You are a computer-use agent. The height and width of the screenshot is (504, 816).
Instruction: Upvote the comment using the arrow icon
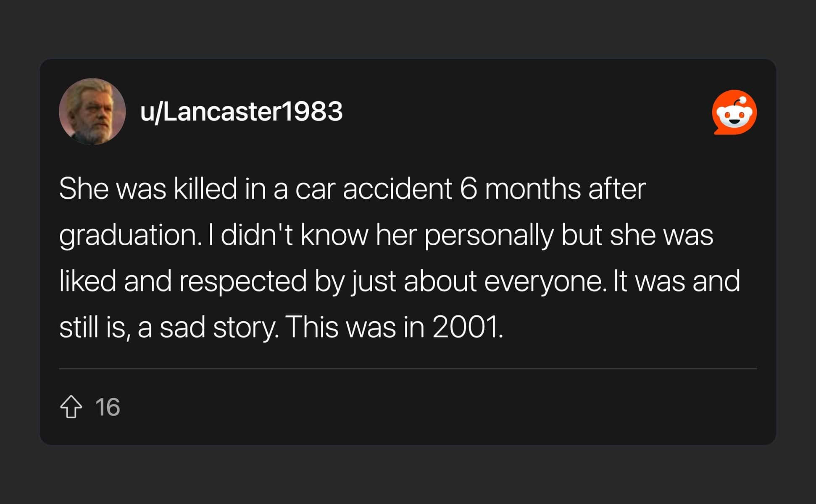coord(71,407)
